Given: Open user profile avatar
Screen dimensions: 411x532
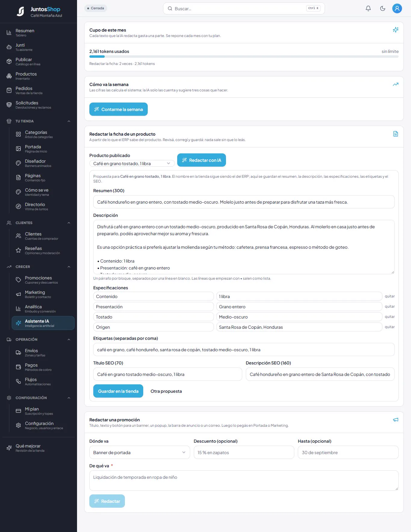Looking at the screenshot, I should point(397,8).
